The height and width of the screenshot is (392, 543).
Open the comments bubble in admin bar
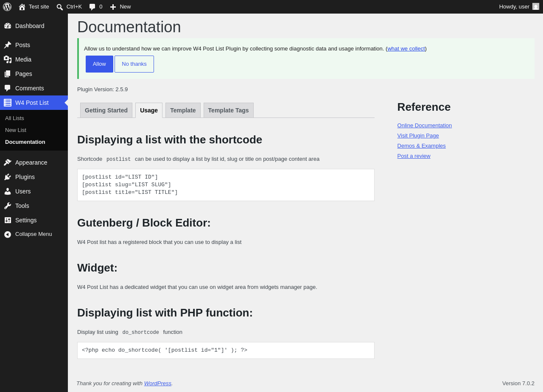tap(92, 7)
